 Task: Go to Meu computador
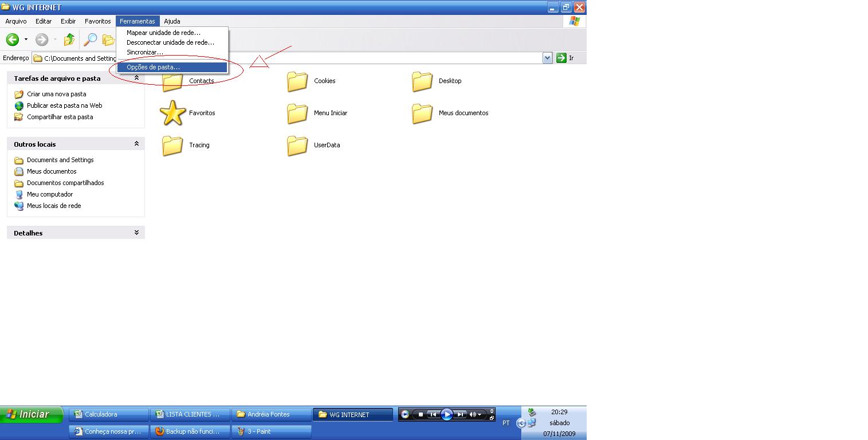click(50, 194)
